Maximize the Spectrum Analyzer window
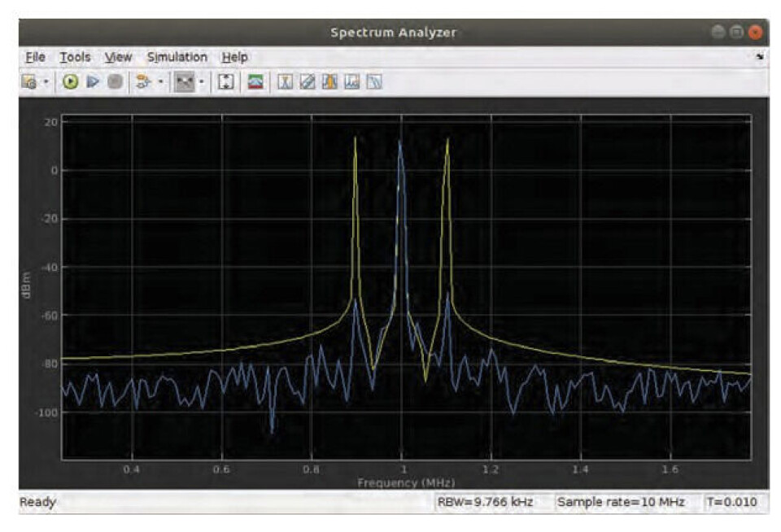The width and height of the screenshot is (781, 532). pyautogui.click(x=736, y=33)
